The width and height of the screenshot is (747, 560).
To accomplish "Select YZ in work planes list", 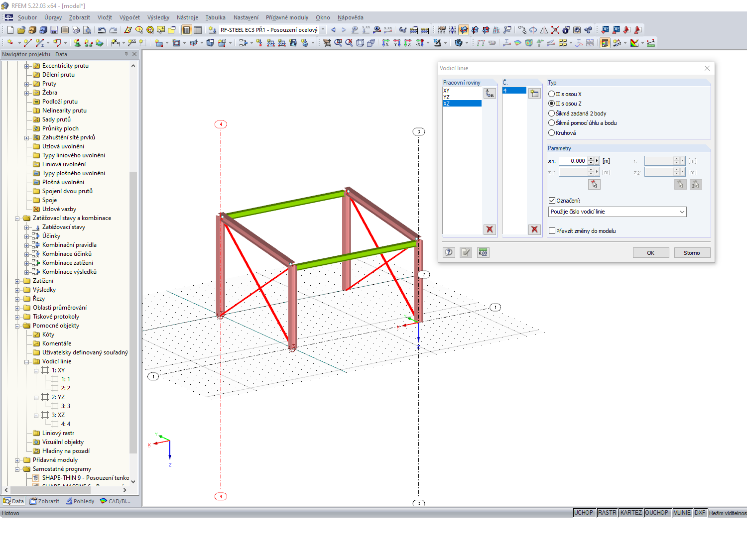I will tap(462, 97).
